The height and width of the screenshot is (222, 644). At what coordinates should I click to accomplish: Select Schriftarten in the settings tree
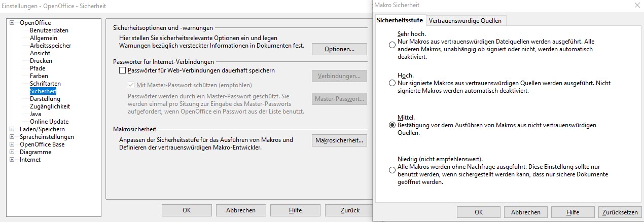pyautogui.click(x=45, y=84)
